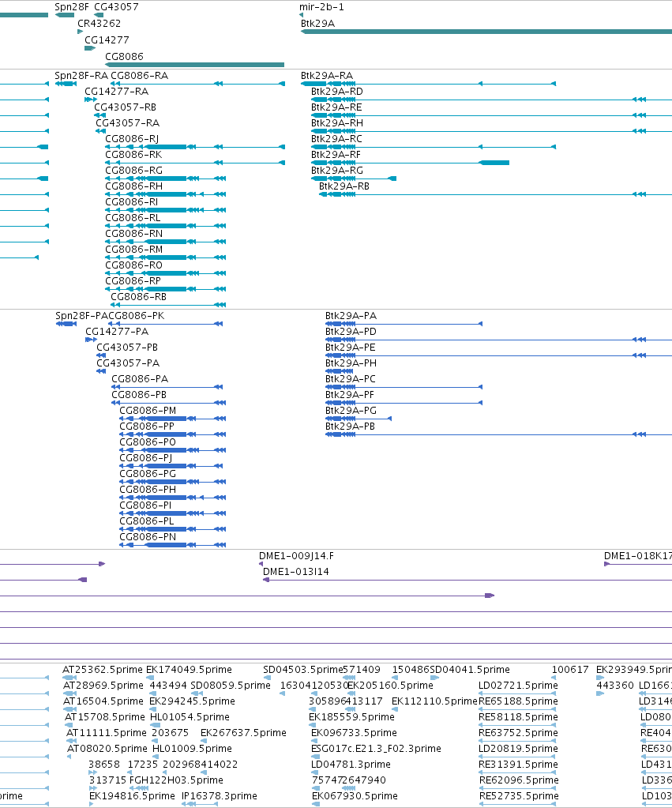
Task: Click protein Btk29A-PH label
Action: pos(351,363)
